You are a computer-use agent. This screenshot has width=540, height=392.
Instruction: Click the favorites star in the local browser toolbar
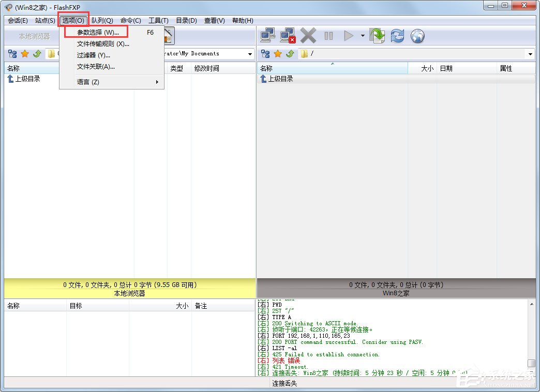[24, 53]
